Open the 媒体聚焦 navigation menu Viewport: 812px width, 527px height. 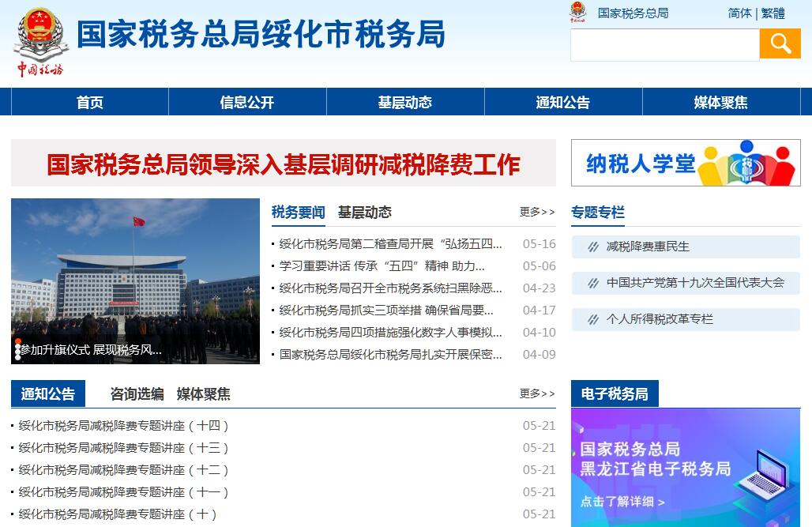click(720, 102)
